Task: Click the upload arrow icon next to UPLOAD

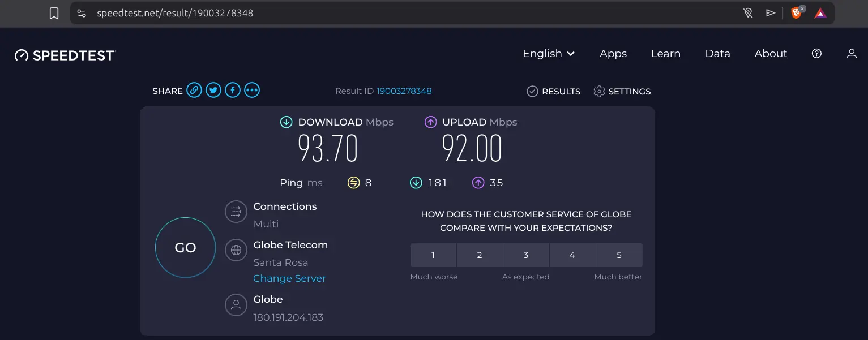Action: (431, 122)
